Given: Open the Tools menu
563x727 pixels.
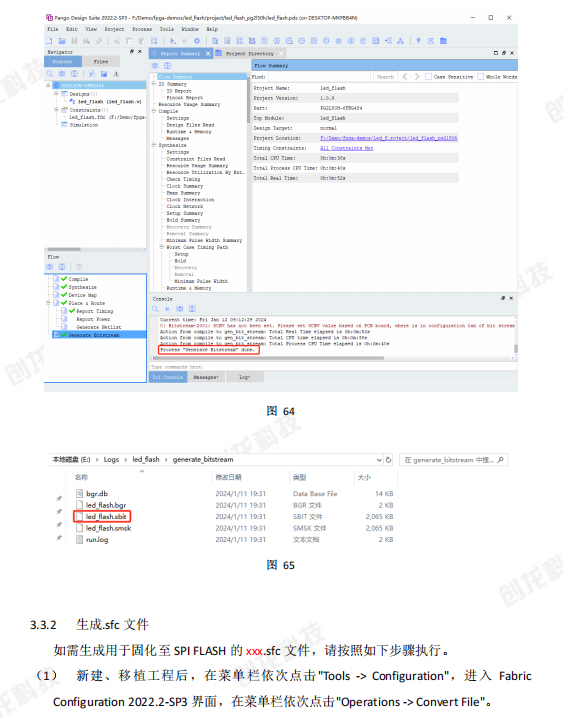Looking at the screenshot, I should (166, 29).
